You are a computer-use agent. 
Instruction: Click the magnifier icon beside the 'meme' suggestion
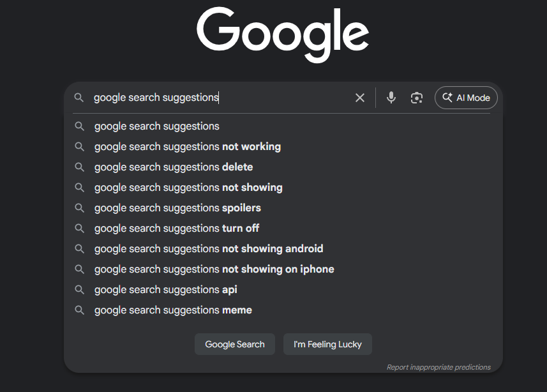point(79,310)
